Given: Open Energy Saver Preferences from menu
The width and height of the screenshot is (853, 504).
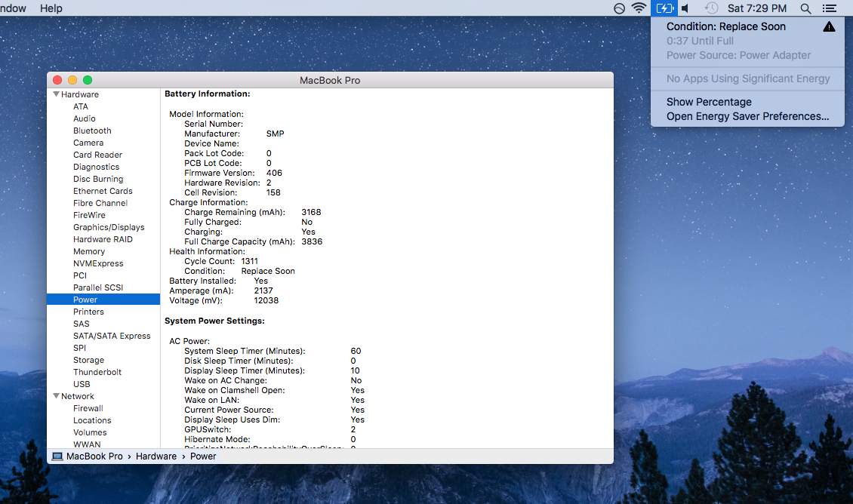Looking at the screenshot, I should (x=747, y=116).
